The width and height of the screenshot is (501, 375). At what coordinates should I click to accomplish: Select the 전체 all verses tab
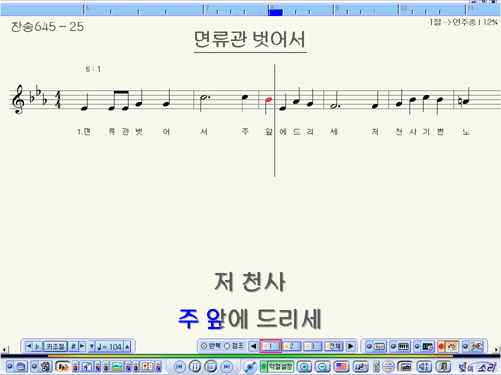coord(334,346)
